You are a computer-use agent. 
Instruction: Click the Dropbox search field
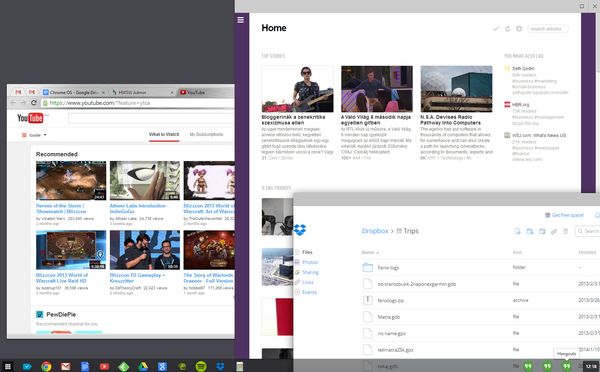(x=588, y=231)
